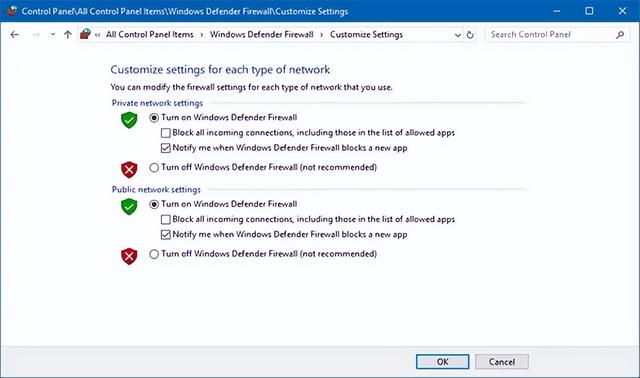Screen dimensions: 640x378
Task: Expand the address bar previous locations dropdown
Action: click(458, 35)
